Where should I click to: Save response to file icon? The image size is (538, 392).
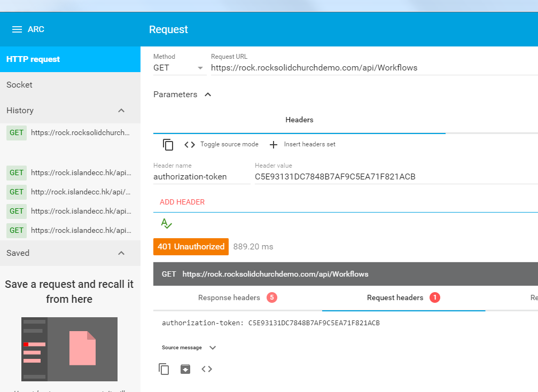pos(185,369)
